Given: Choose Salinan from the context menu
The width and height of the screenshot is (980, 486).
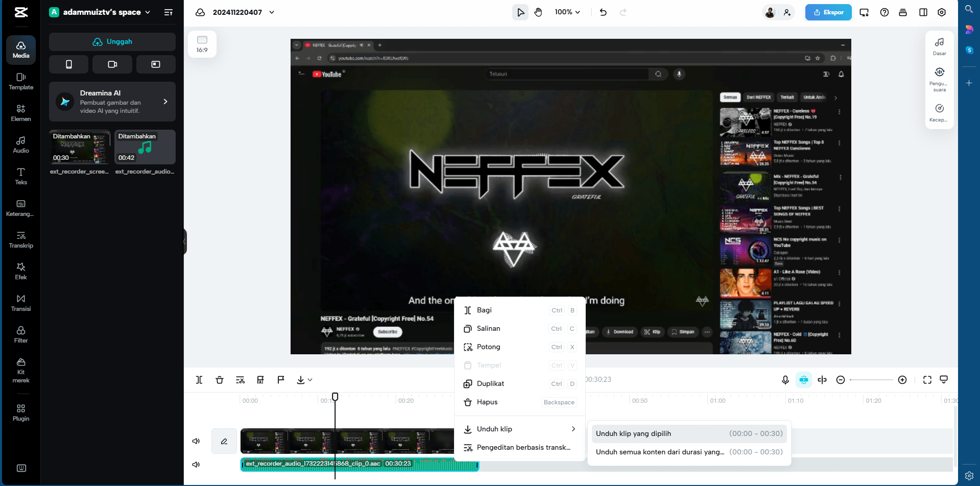Looking at the screenshot, I should click(520, 329).
